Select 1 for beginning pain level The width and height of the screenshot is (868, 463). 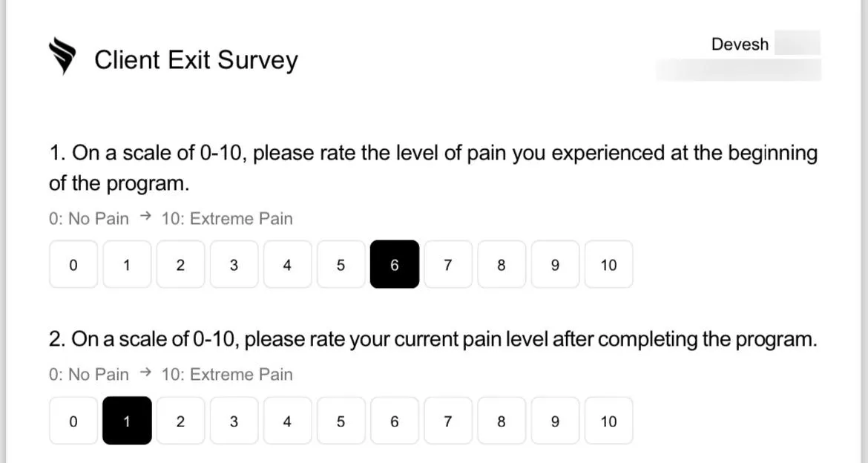click(x=127, y=264)
